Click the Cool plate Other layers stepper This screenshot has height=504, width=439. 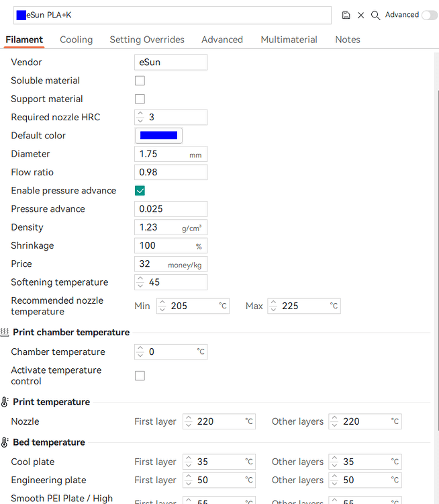tap(334, 462)
